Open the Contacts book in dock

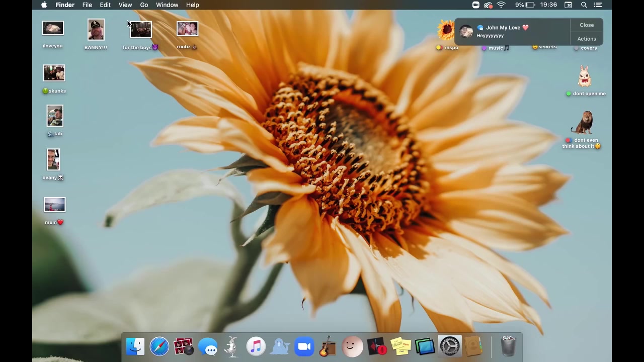click(473, 346)
